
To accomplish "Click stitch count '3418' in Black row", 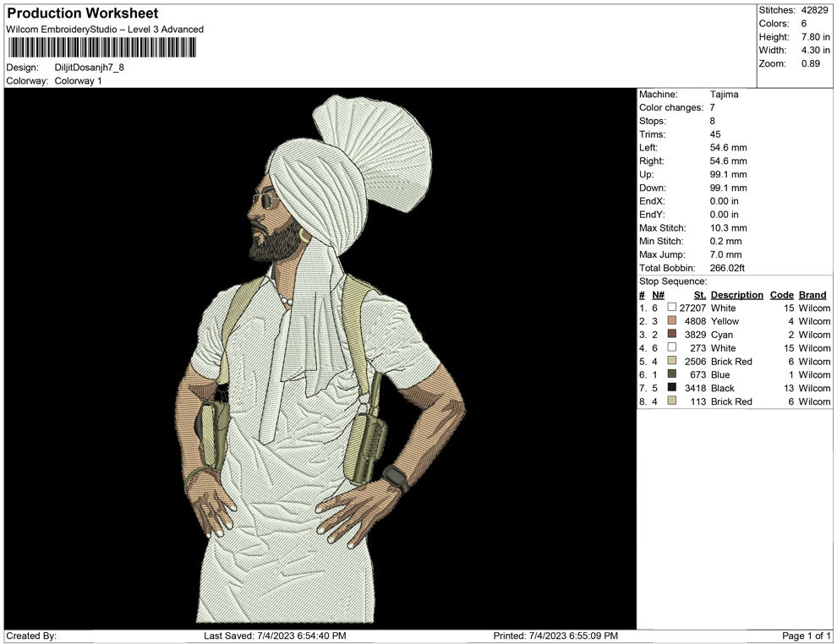I will pos(695,388).
